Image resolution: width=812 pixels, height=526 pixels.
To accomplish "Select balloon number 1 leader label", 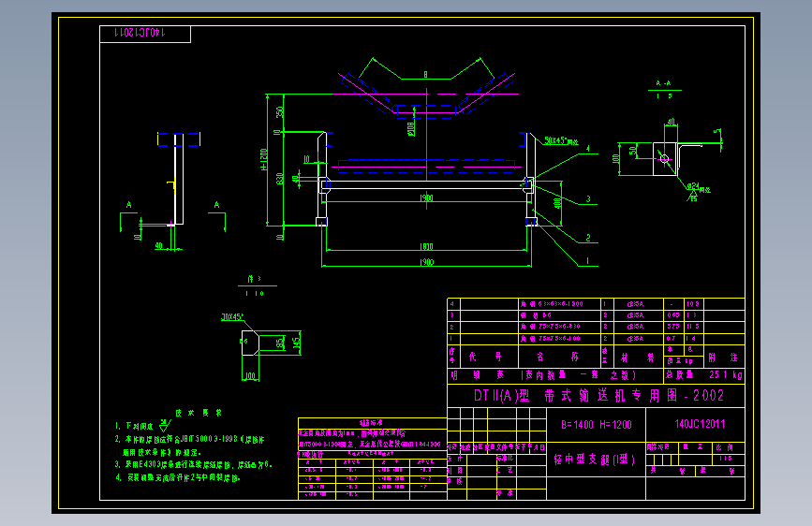I will pyautogui.click(x=588, y=261).
